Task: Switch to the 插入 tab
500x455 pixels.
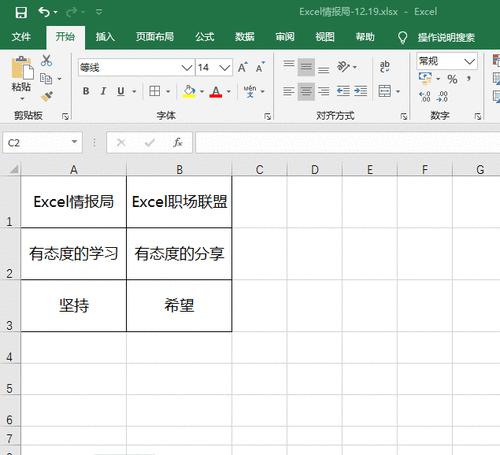Action: [x=105, y=37]
